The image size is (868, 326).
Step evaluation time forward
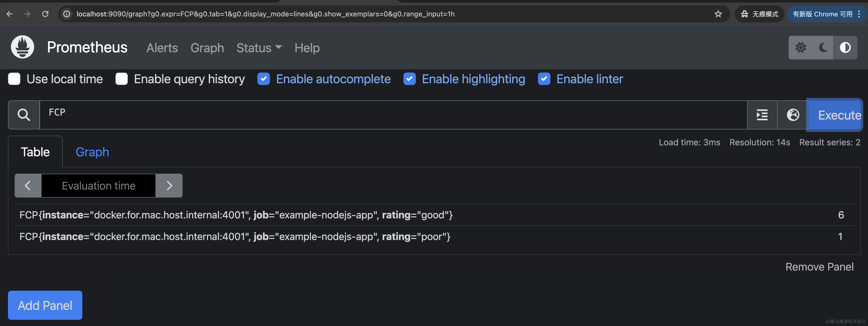169,186
